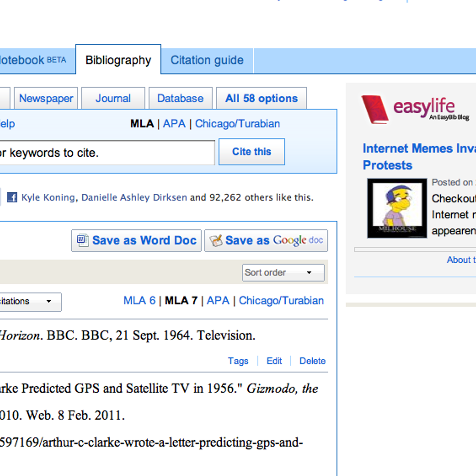
Task: Choose APA style above the search box
Action: [174, 123]
